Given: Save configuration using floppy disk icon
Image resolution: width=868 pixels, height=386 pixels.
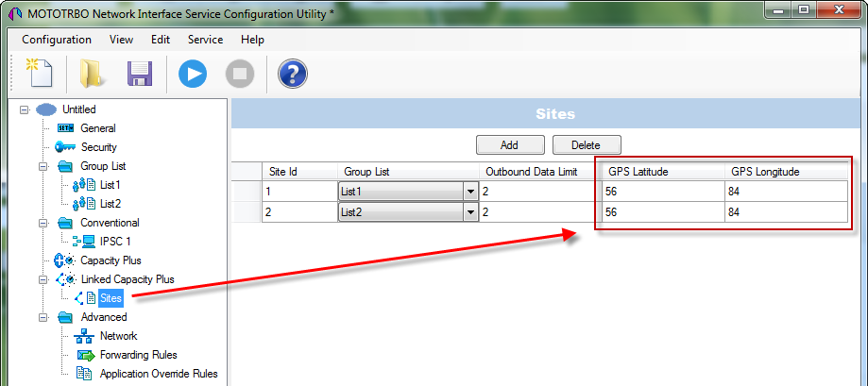Looking at the screenshot, I should pos(140,74).
